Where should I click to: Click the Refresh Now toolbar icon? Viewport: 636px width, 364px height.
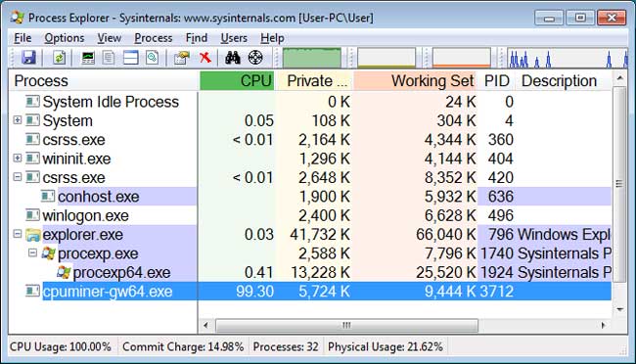click(x=60, y=58)
